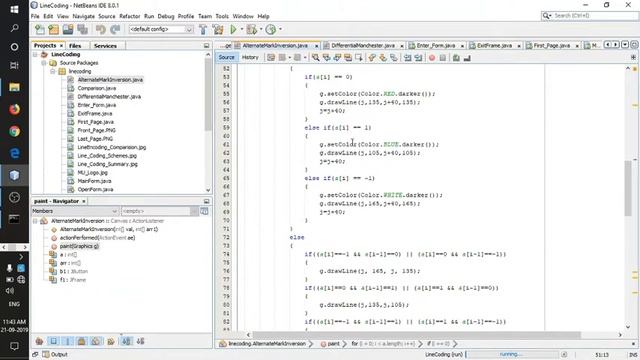Click the Find Selection magnifier icon

(x=316, y=58)
